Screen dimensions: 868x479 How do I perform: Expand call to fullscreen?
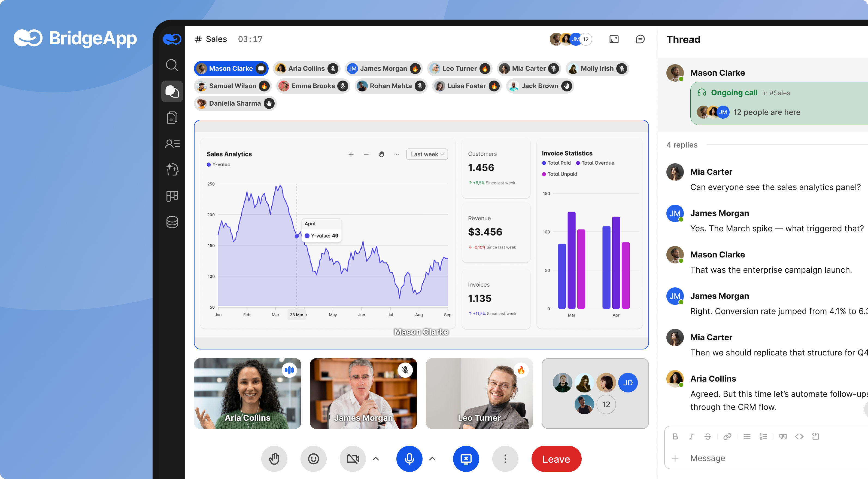(x=614, y=39)
